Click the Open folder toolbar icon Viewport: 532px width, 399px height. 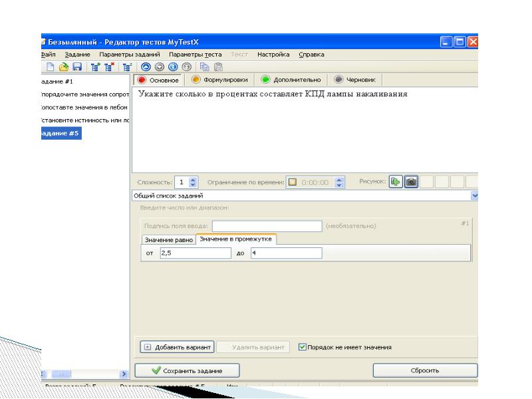[64, 66]
